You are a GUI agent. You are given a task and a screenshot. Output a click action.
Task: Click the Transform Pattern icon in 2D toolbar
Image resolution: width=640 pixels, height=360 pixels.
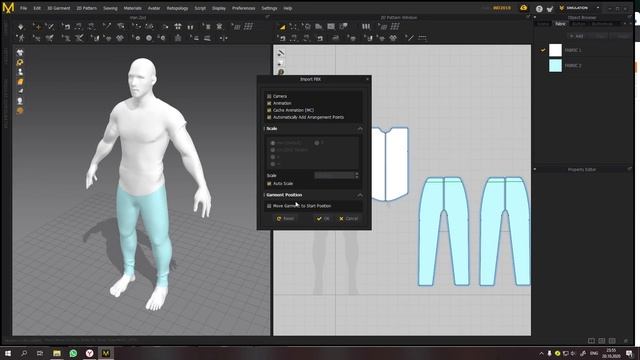click(293, 27)
